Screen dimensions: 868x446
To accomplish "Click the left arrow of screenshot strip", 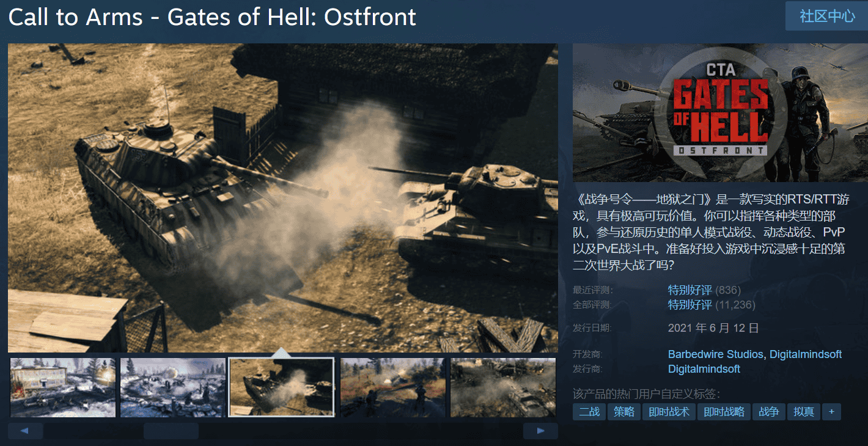I will (x=25, y=431).
